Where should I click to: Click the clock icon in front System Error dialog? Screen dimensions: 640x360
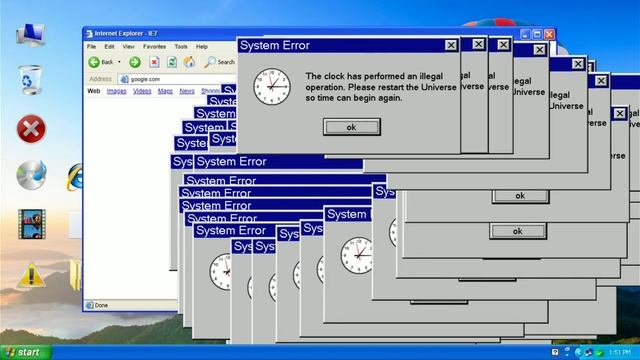[272, 87]
